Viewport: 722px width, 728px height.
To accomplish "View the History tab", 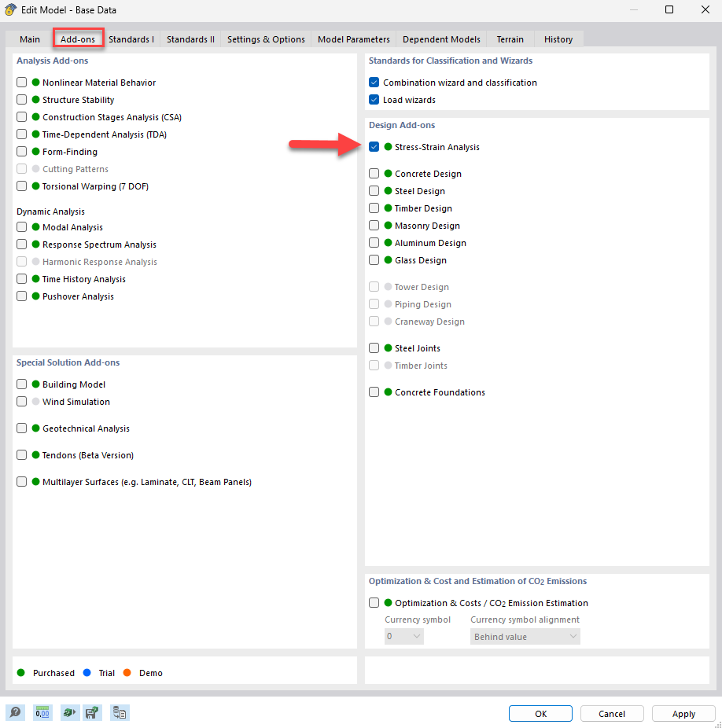I will (x=558, y=39).
